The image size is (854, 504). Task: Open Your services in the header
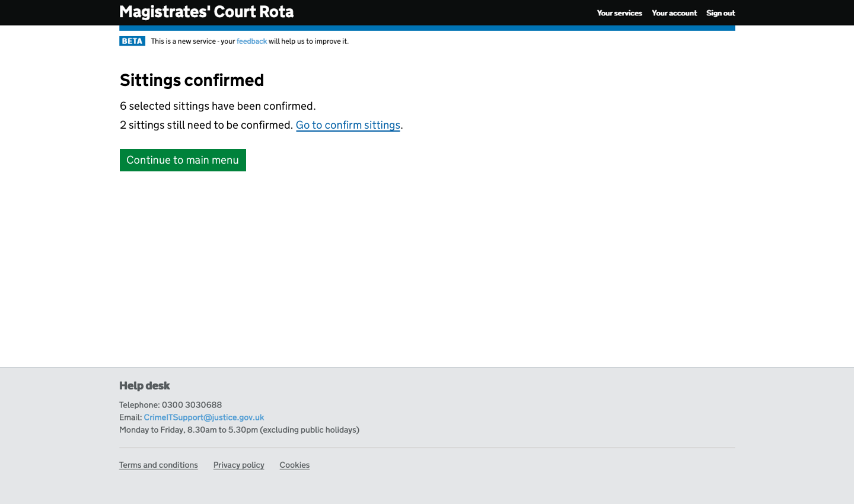[x=619, y=13]
